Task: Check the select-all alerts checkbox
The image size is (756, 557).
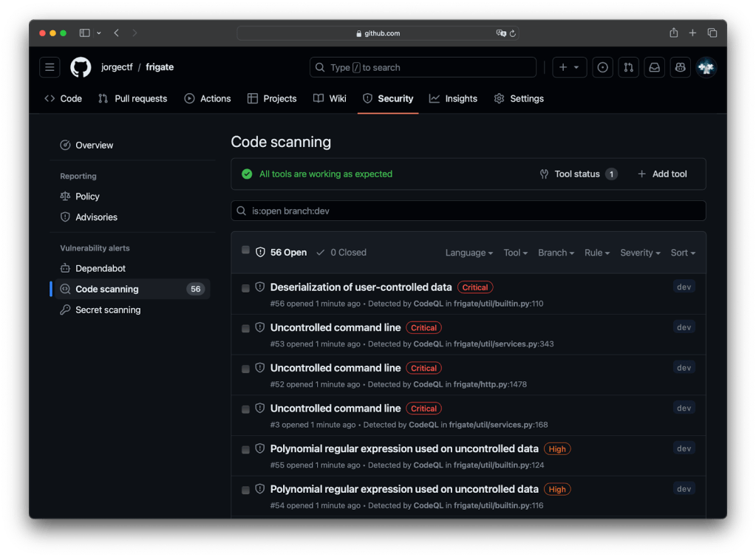Action: [x=245, y=250]
